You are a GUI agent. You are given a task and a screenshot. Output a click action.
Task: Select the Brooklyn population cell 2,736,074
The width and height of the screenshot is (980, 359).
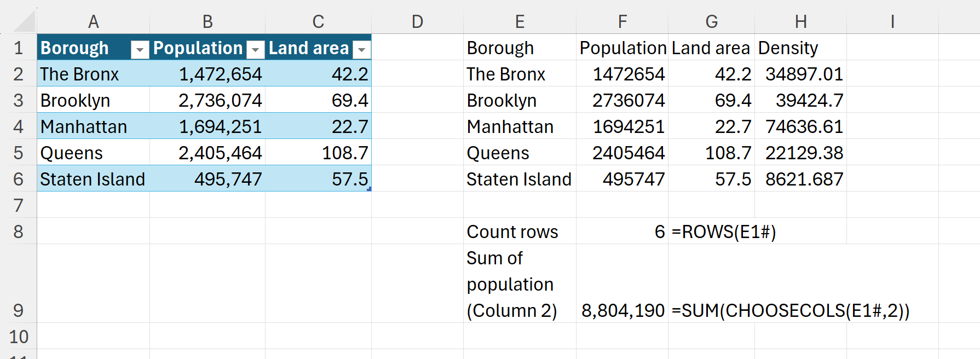(x=220, y=100)
